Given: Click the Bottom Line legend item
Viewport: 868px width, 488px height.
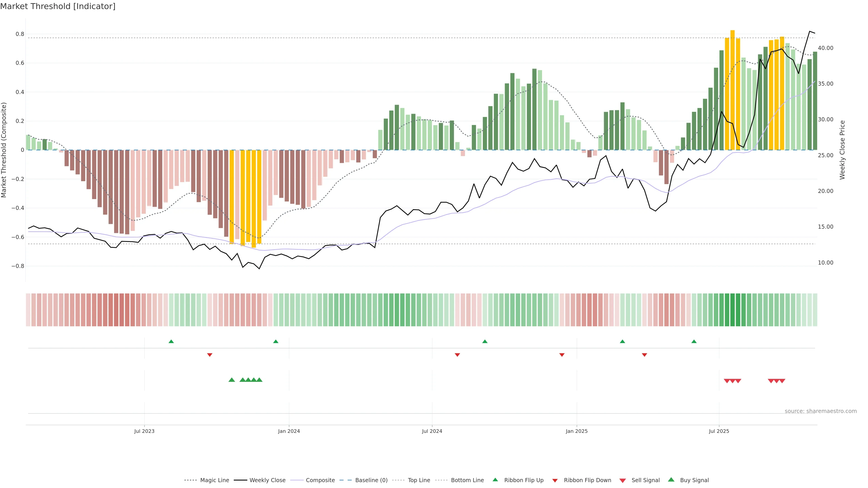Looking at the screenshot, I should tap(467, 480).
